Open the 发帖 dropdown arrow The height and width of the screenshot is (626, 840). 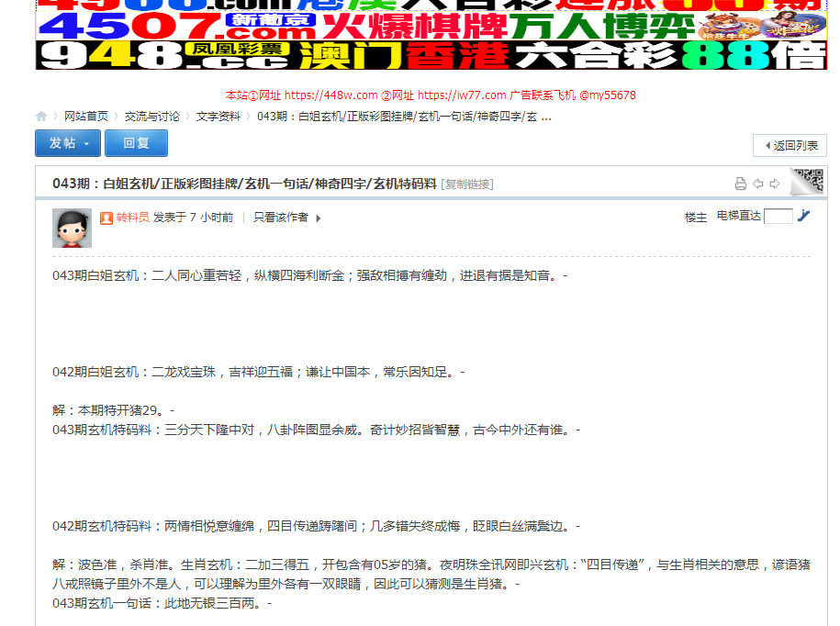coord(87,143)
